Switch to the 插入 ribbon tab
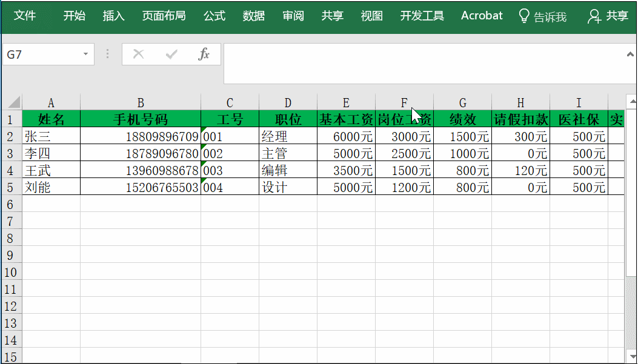 point(113,16)
